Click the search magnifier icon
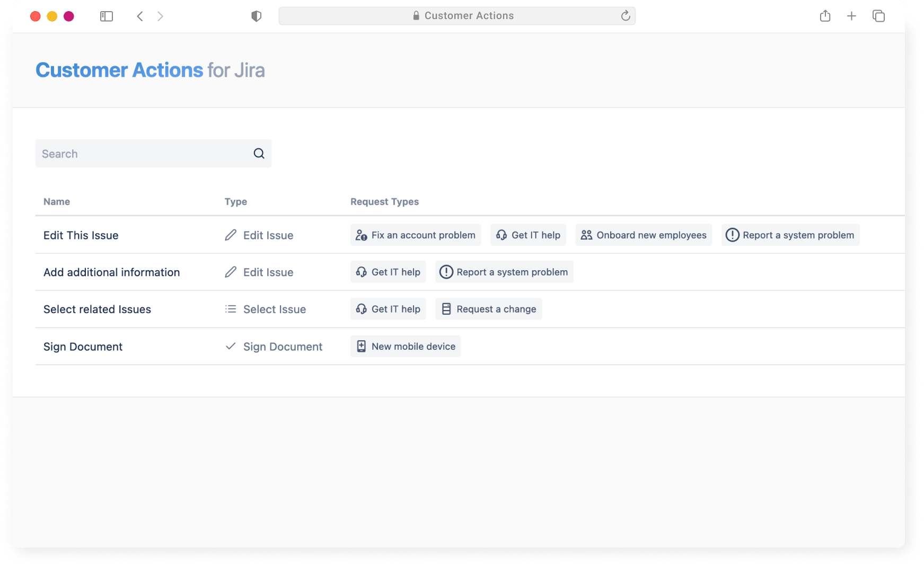 tap(259, 153)
